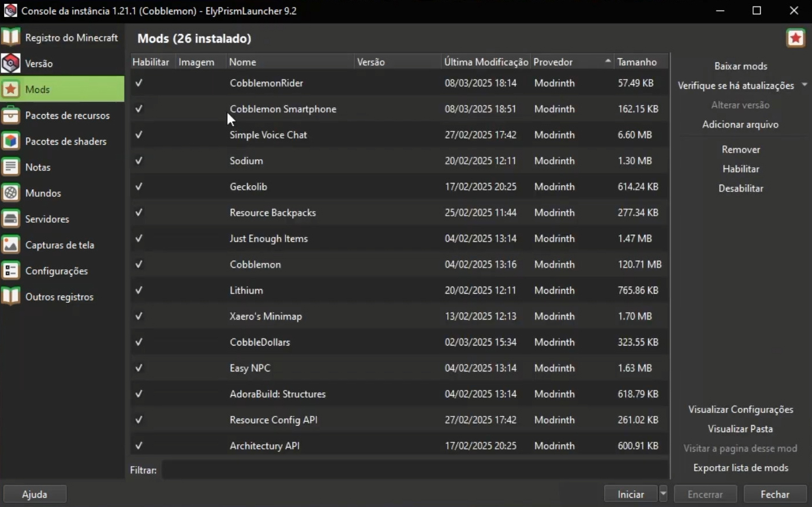Open the Mundos page

tap(62, 193)
